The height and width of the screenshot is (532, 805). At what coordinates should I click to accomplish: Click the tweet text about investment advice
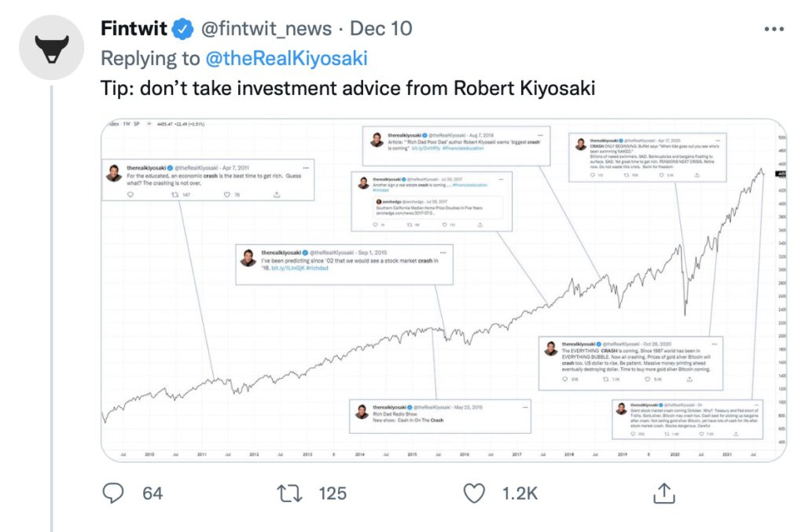[347, 88]
